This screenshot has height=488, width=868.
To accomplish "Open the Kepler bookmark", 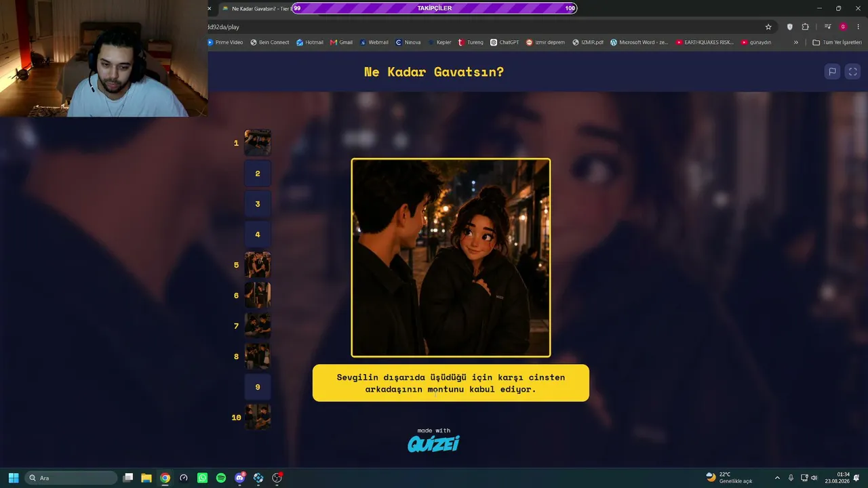I will click(439, 42).
